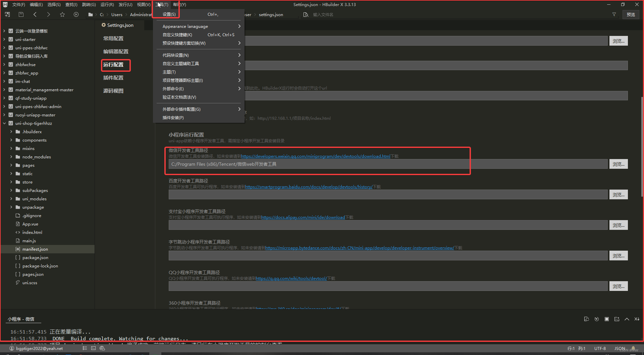Browse for Baidu devtools path

619,195
